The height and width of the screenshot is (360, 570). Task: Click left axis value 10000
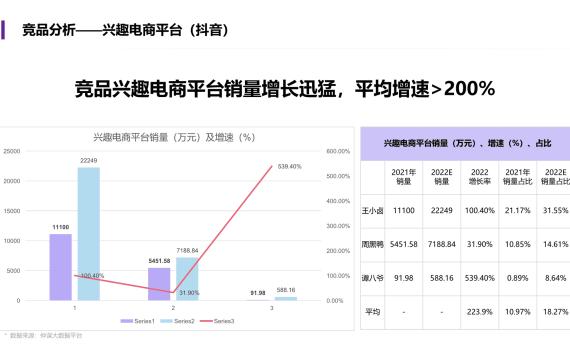(x=12, y=241)
